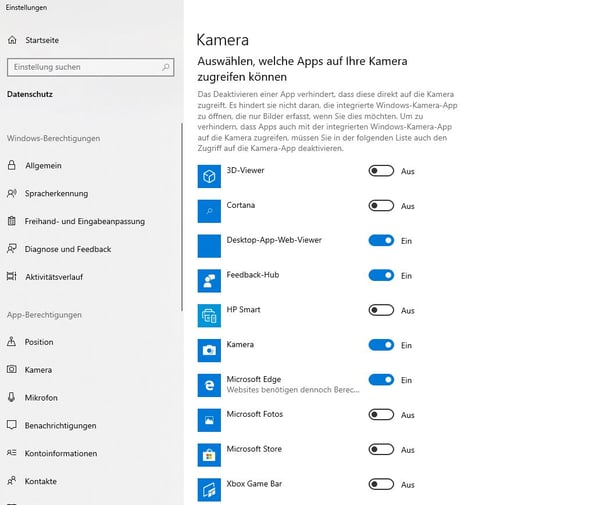Click the Datenschutz heading
The width and height of the screenshot is (600, 505).
click(30, 94)
